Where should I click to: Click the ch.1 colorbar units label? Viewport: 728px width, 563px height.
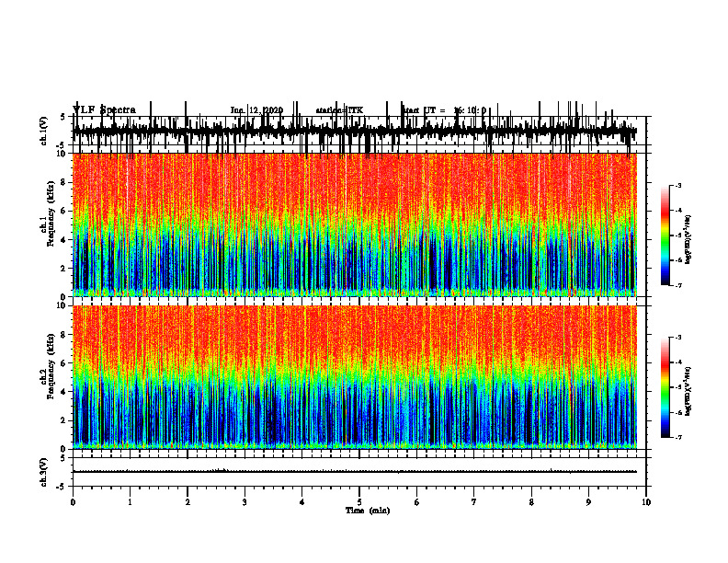[x=688, y=240]
